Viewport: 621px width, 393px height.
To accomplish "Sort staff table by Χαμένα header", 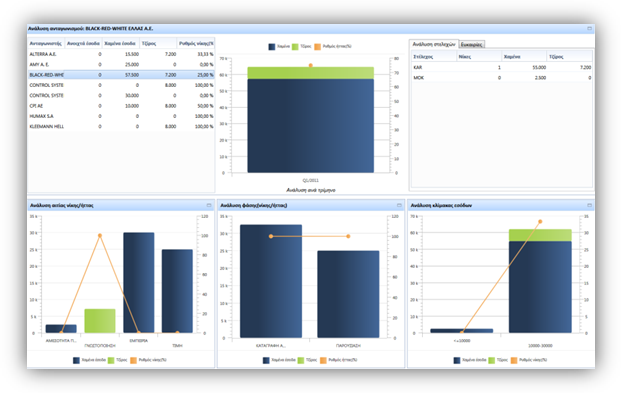I will pos(524,57).
